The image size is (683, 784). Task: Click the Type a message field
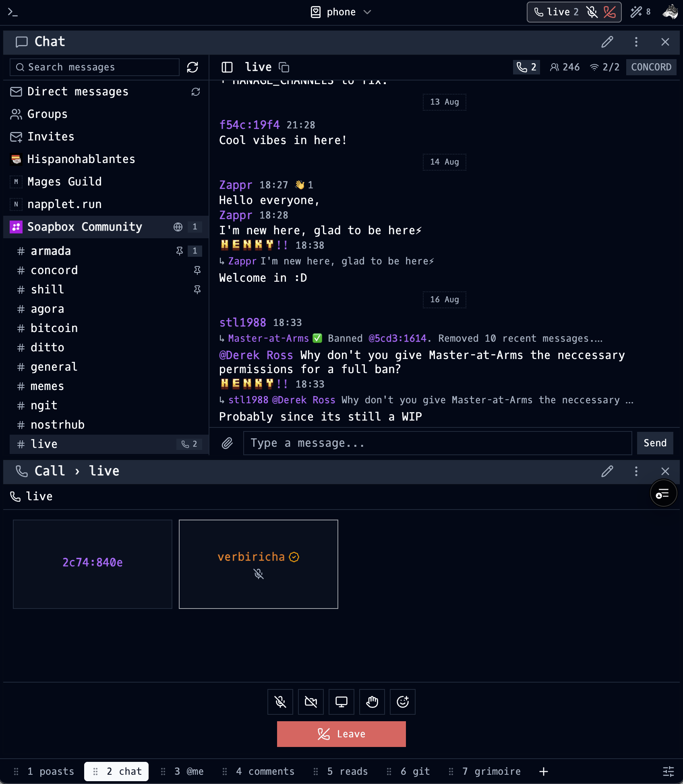click(x=437, y=443)
